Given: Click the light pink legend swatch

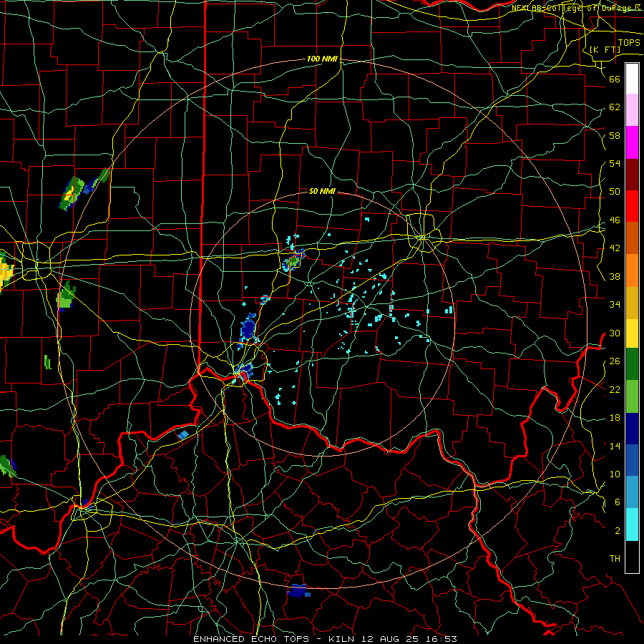Looking at the screenshot, I should (632, 110).
